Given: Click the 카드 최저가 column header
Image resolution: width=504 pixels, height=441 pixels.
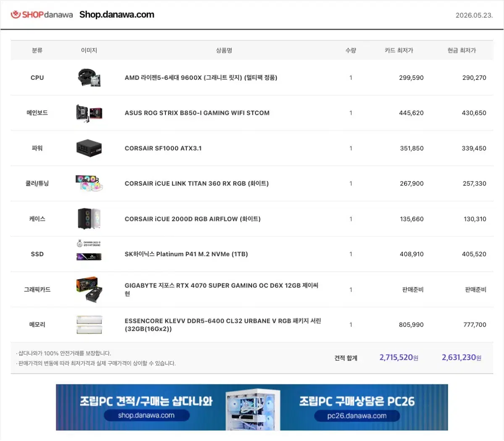Looking at the screenshot, I should (399, 50).
